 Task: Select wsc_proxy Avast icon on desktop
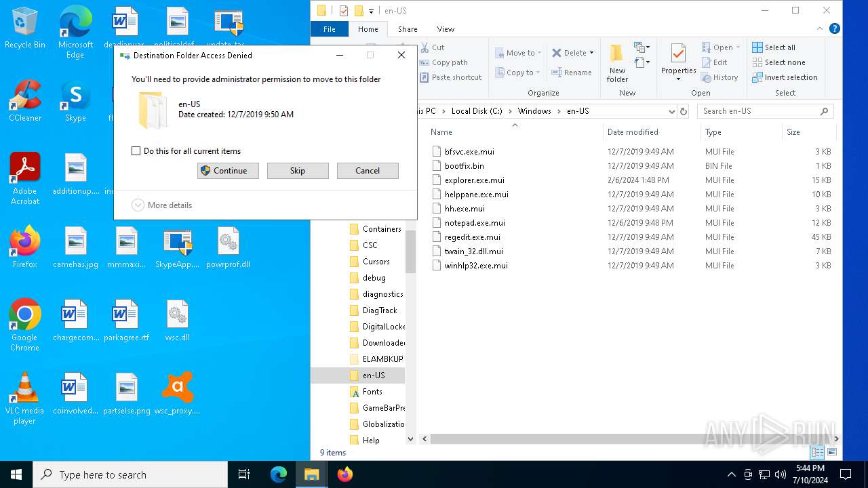pyautogui.click(x=177, y=394)
